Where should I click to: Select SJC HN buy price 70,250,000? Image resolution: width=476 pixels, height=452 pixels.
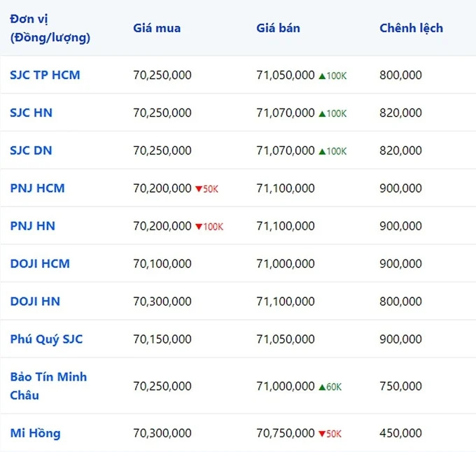pos(162,113)
